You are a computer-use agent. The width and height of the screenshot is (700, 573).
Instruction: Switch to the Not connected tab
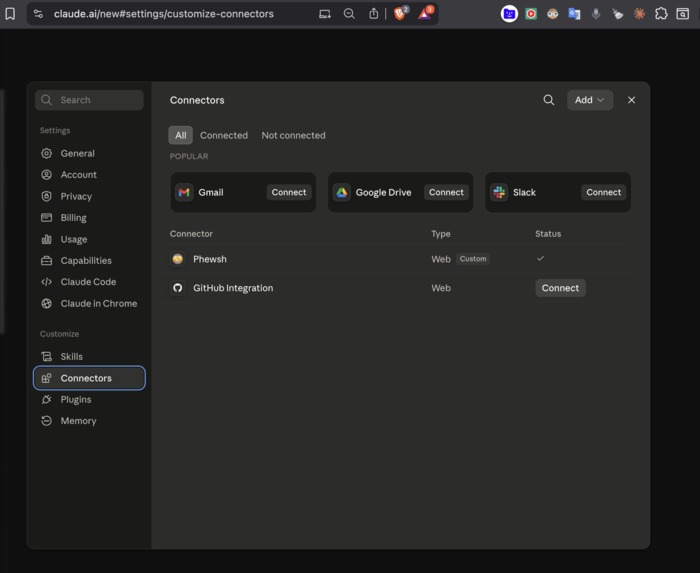(293, 135)
